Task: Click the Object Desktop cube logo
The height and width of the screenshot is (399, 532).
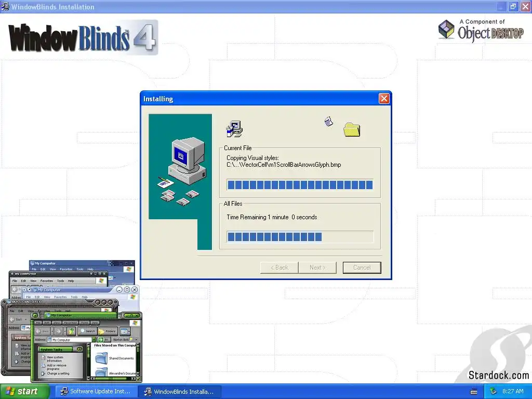Action: (446, 29)
